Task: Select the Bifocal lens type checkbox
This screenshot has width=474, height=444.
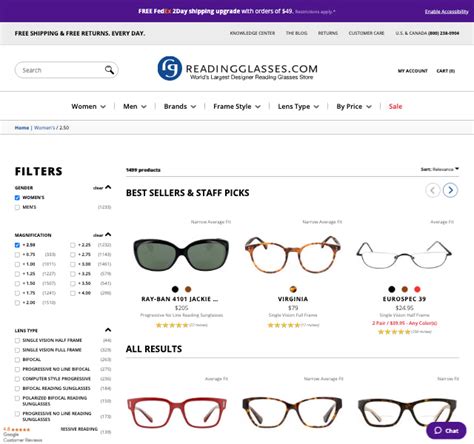Action: (17, 360)
